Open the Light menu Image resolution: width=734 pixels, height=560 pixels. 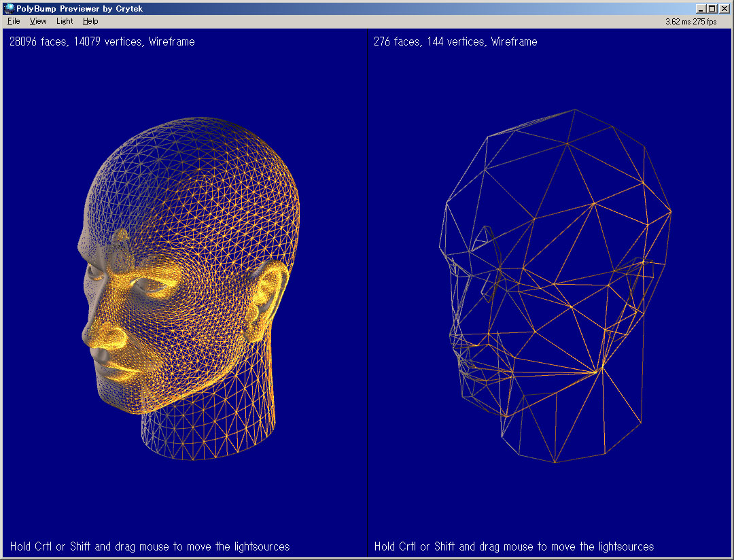65,21
